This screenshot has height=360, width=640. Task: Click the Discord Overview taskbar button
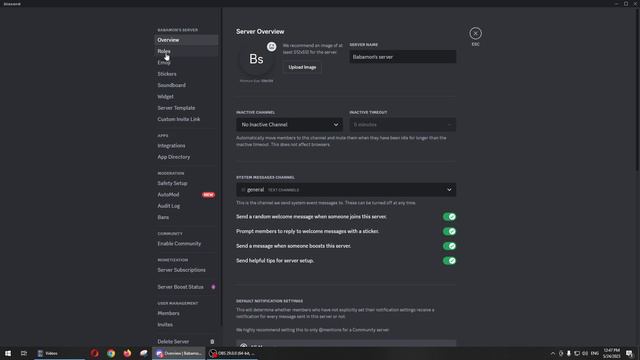point(179,353)
